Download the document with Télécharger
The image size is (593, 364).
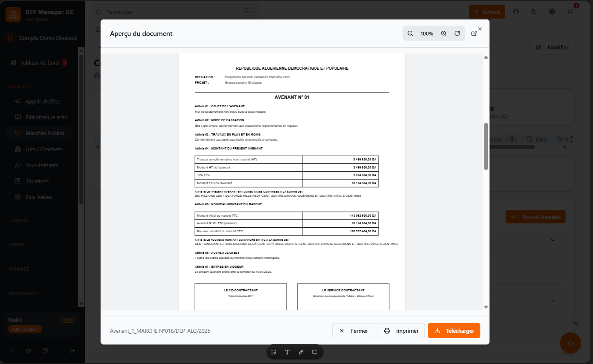454,331
